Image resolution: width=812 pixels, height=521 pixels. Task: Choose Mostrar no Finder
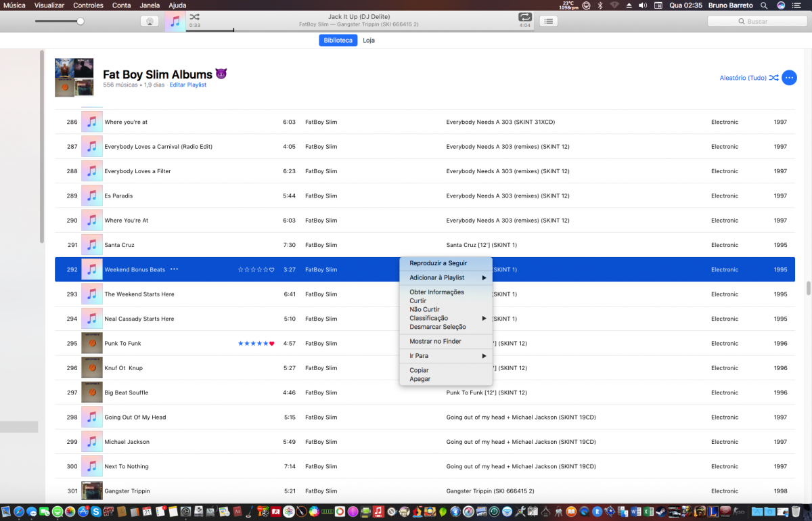(x=446, y=341)
